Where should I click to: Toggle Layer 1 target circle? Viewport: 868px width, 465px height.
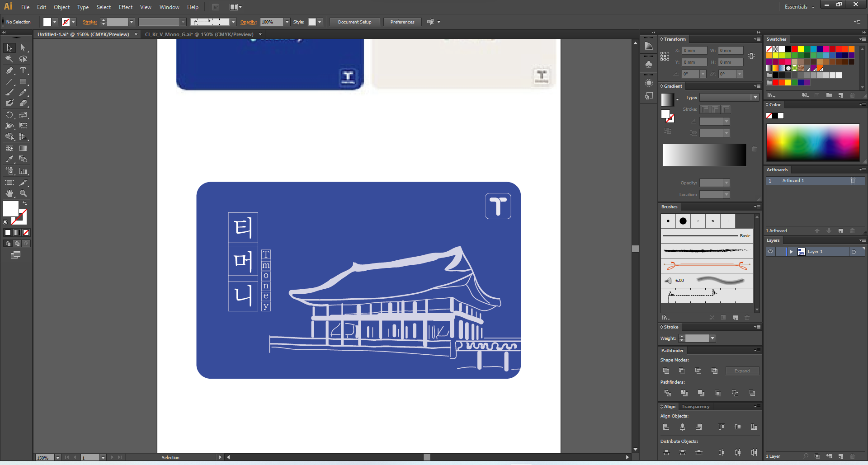[x=854, y=252]
